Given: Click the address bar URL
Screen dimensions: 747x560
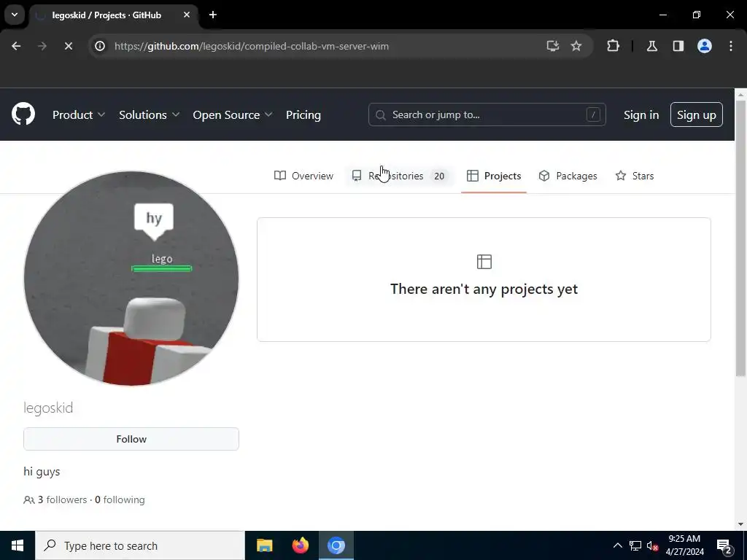Looking at the screenshot, I should tap(252, 46).
